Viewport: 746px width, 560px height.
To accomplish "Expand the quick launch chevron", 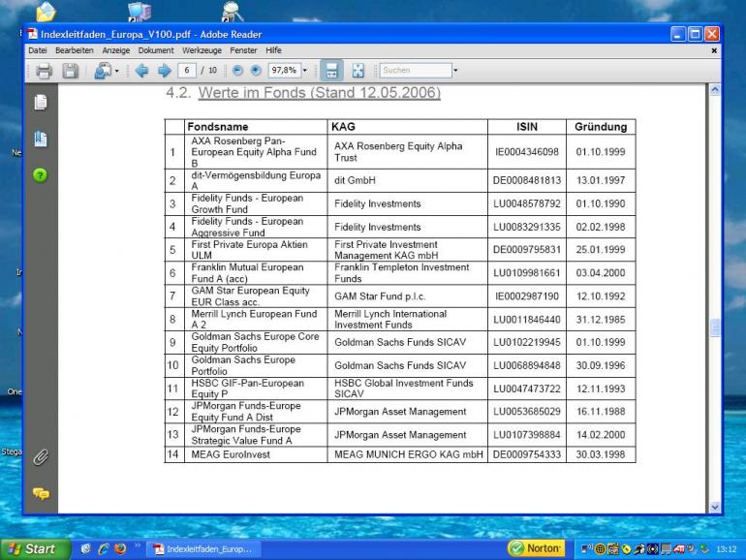I will tap(138, 545).
